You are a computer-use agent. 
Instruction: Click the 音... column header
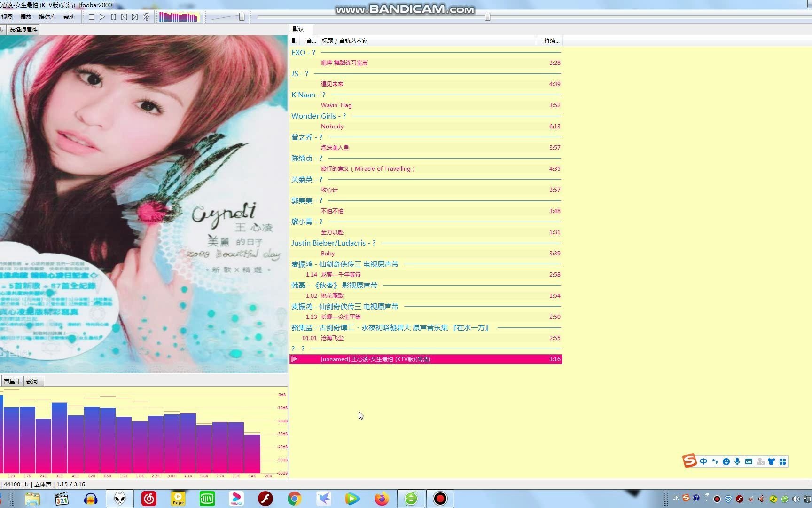pyautogui.click(x=311, y=41)
